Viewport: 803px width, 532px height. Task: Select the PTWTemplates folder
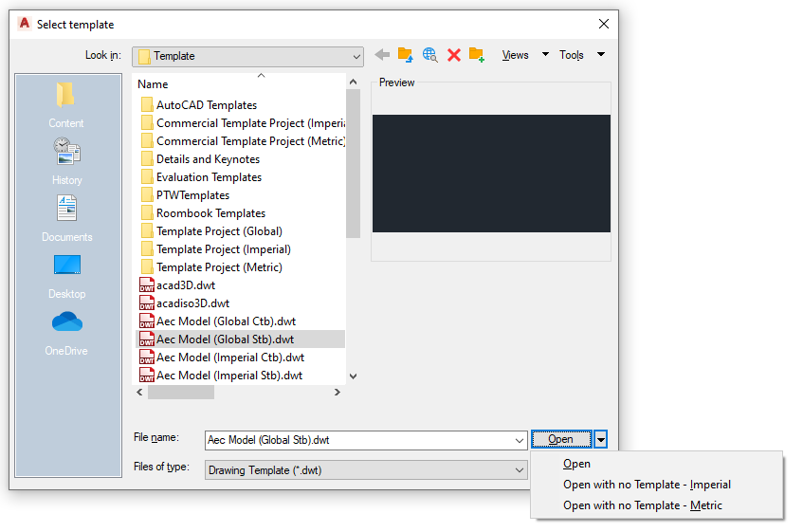(185, 195)
